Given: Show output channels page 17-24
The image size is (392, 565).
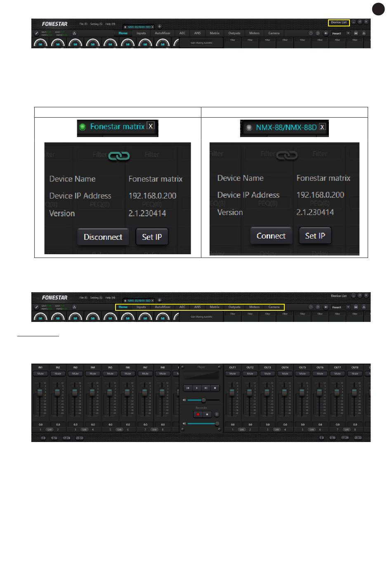Looking at the screenshot, I should pyautogui.click(x=345, y=437).
